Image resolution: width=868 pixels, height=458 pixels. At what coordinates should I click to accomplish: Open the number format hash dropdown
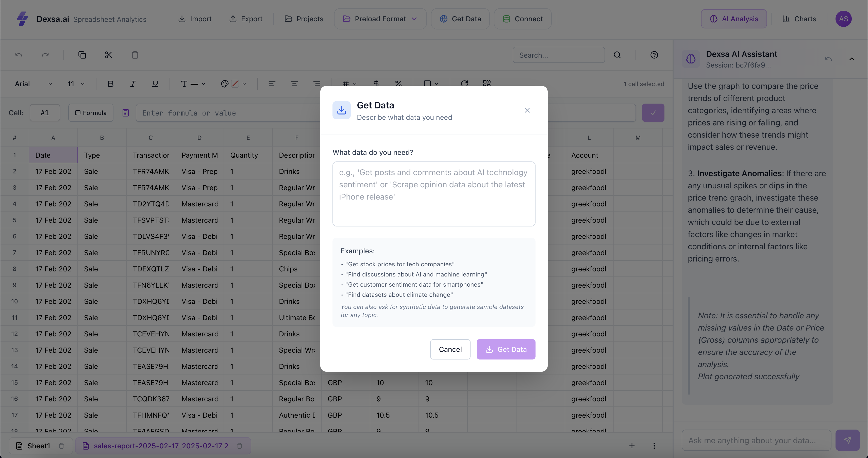[x=349, y=83]
